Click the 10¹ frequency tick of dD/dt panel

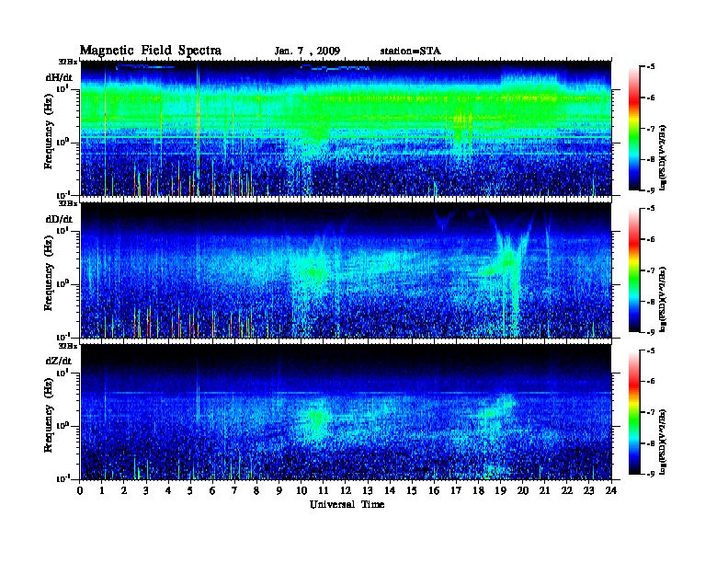(x=63, y=230)
